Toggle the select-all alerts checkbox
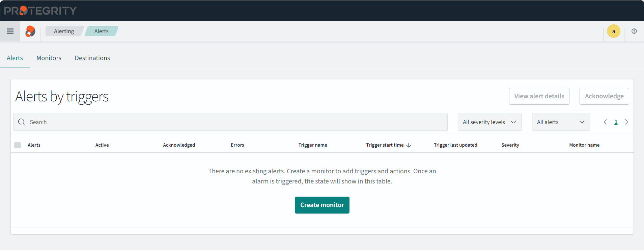This screenshot has width=644, height=250. [x=18, y=145]
